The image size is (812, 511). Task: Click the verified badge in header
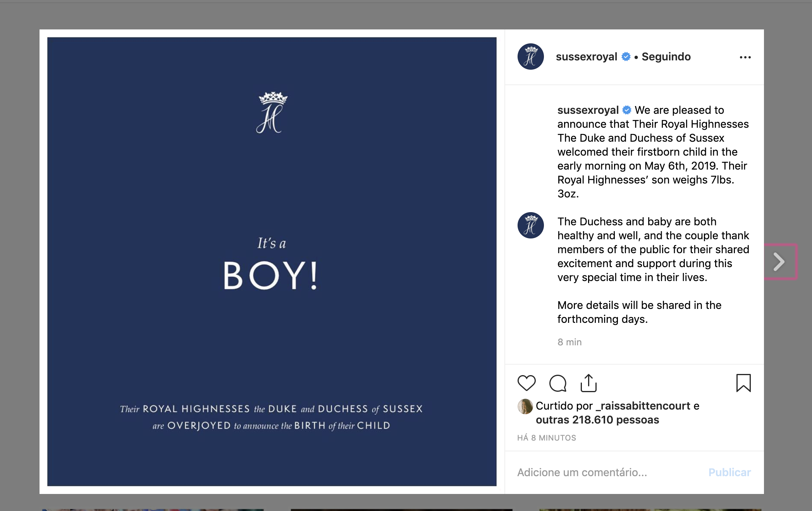pyautogui.click(x=626, y=57)
